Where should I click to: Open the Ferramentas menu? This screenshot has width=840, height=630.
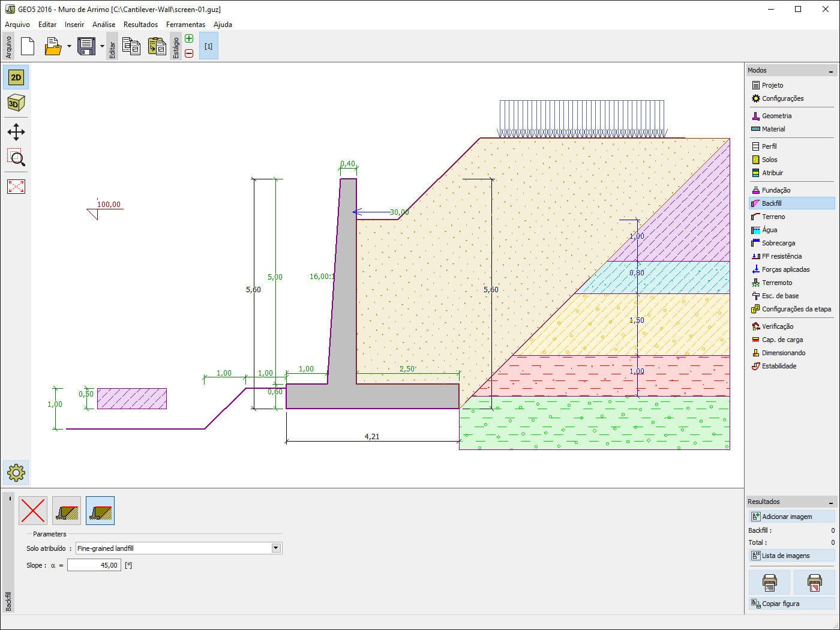click(185, 25)
